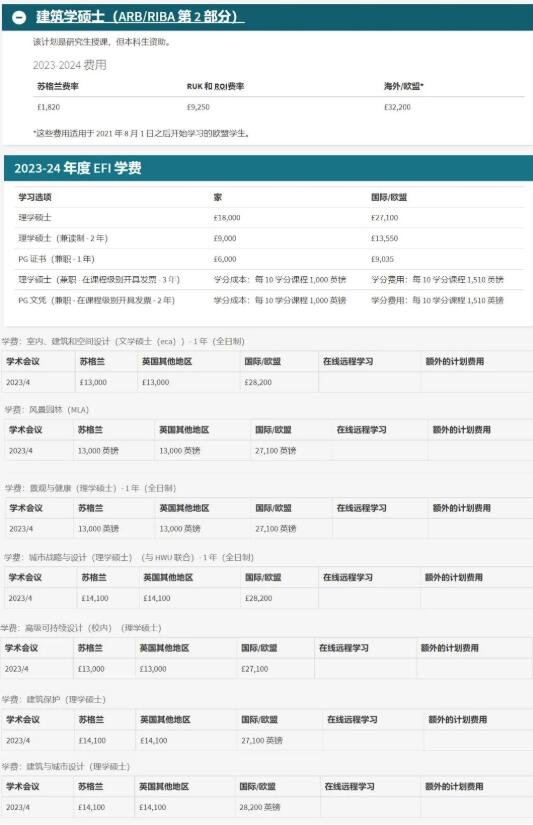Screen dimensions: 533x825
Task: Select 学分成本 1,000 英镑 in PG 文凭 row
Action: [280, 300]
